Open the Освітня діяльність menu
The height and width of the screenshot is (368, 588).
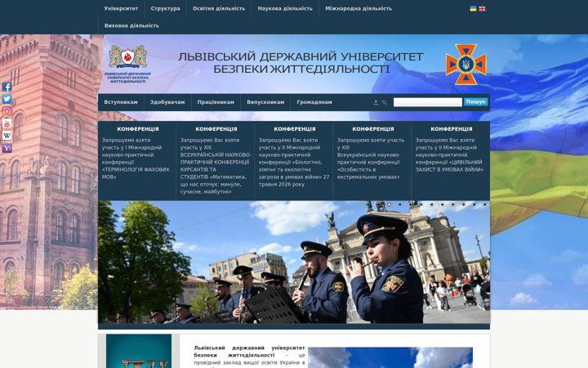tap(219, 9)
